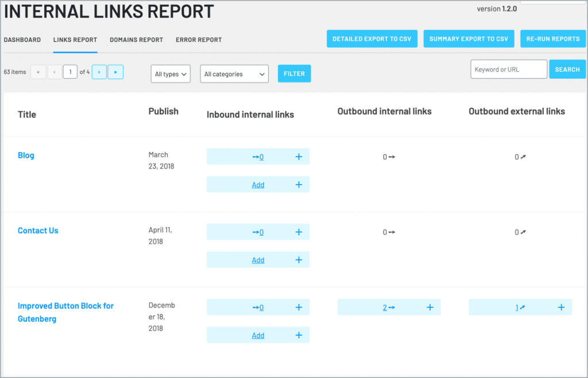Expand outbound external links for Improved Button Block
This screenshot has height=378, width=588.
coord(561,307)
